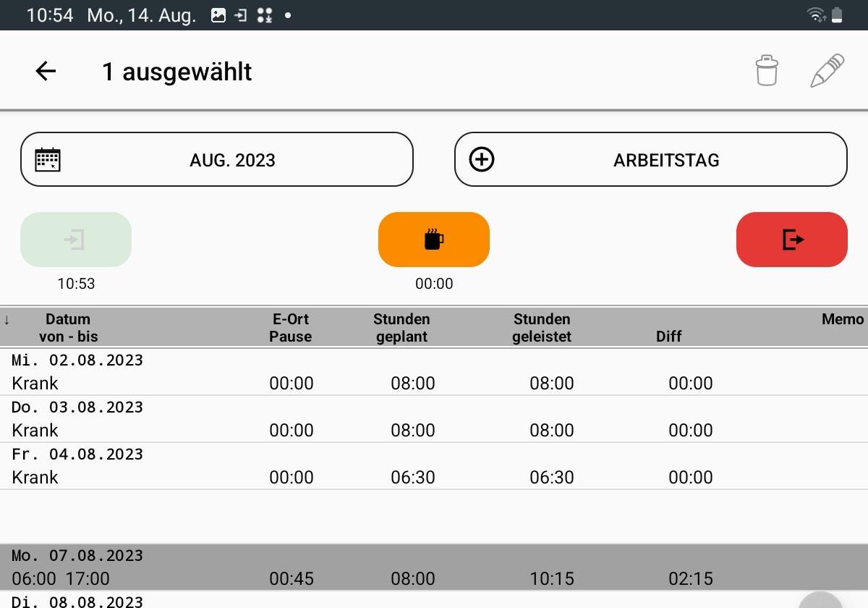Click the calendar icon in month button
868x608 pixels.
point(48,159)
